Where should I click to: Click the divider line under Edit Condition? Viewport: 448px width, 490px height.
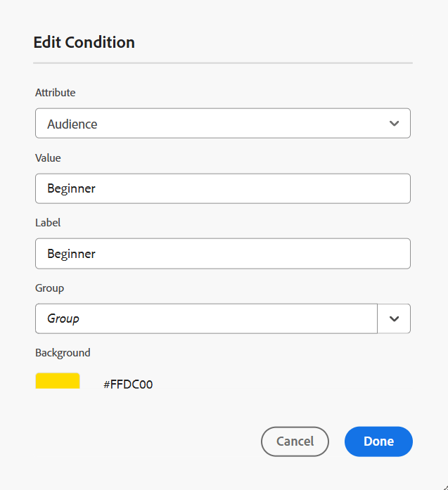point(222,63)
